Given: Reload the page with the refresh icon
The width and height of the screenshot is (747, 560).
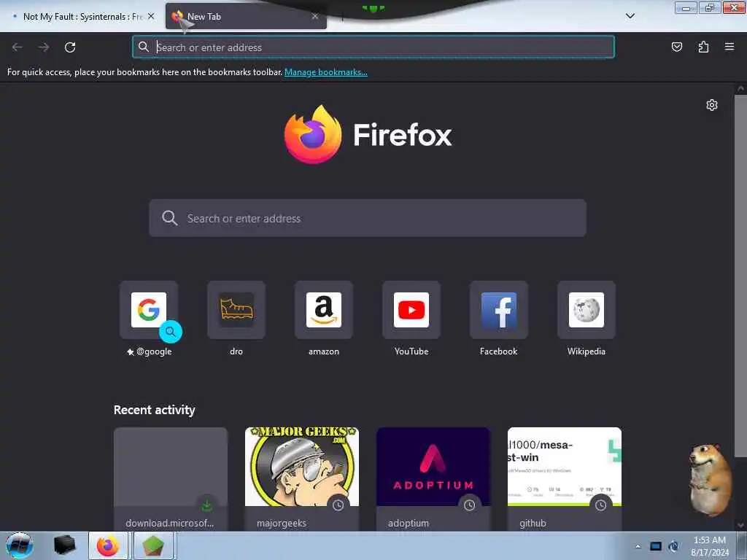Looking at the screenshot, I should click(x=70, y=47).
